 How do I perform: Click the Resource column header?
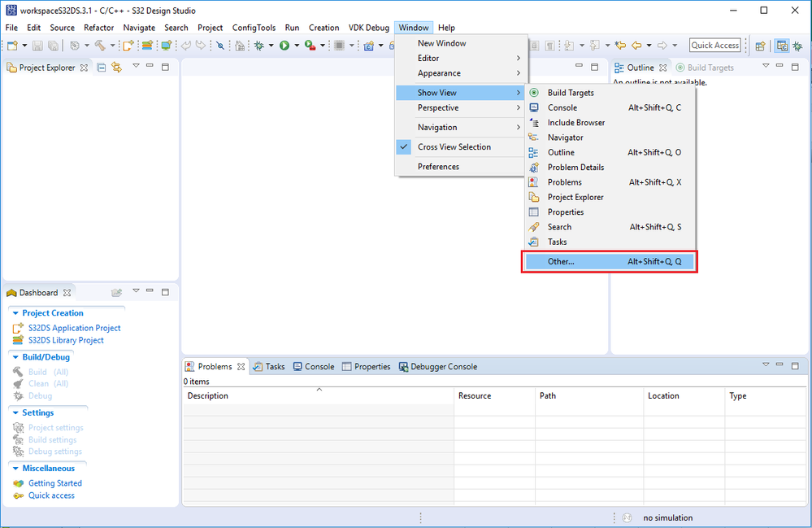(x=494, y=396)
